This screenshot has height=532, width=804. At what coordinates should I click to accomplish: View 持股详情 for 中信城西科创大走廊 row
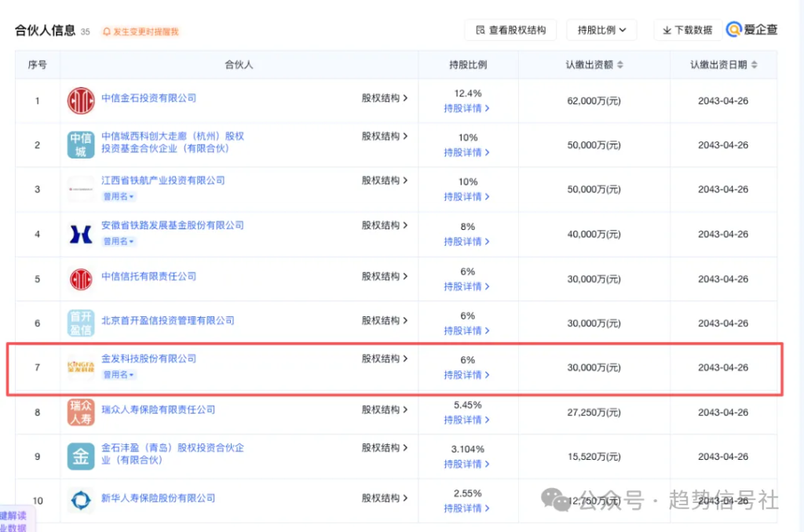point(466,152)
